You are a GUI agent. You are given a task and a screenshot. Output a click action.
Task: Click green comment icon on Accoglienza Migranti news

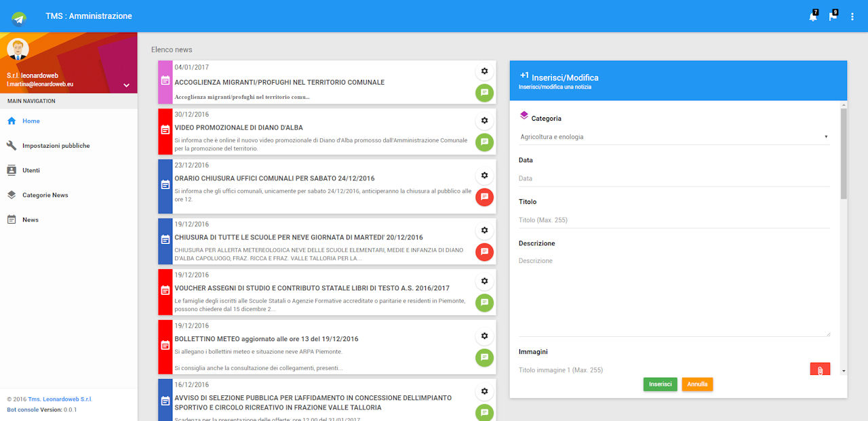pos(484,93)
